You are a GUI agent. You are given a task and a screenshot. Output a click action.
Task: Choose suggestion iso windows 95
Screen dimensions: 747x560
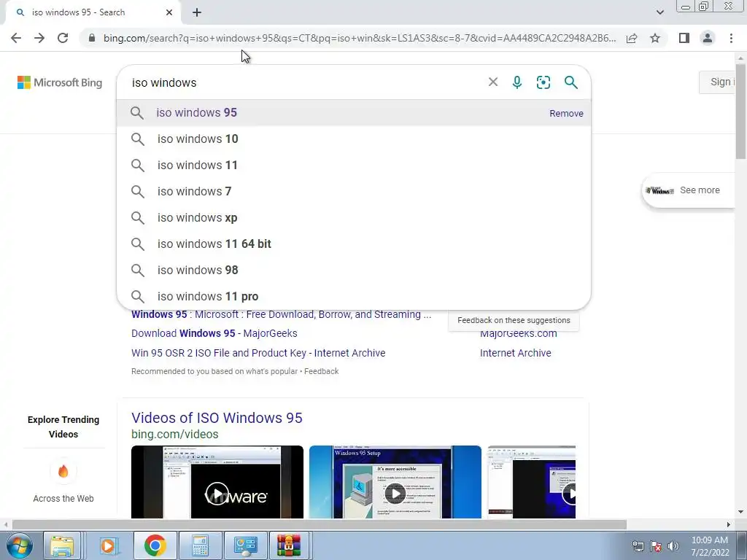point(354,113)
